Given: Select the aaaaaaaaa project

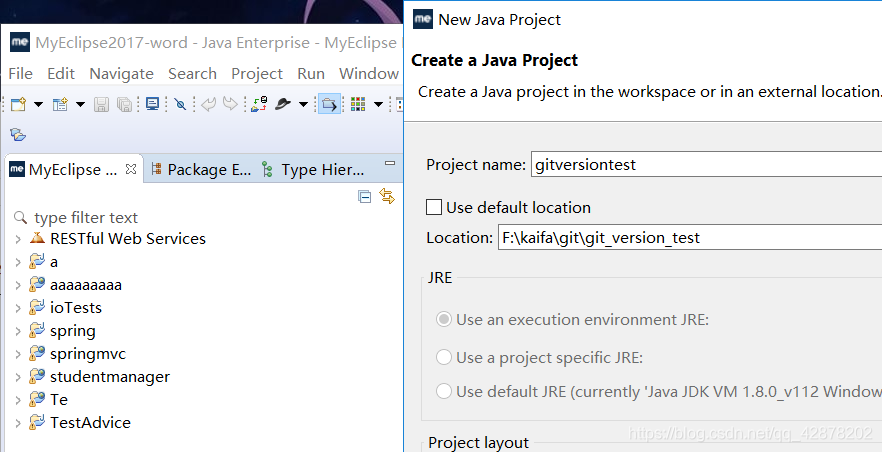Looking at the screenshot, I should [86, 284].
